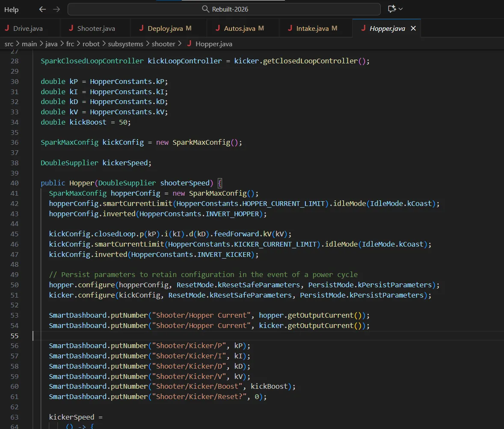Click the Rebuilt-2026 search box
Screen dimensions: 504x429
224,9
